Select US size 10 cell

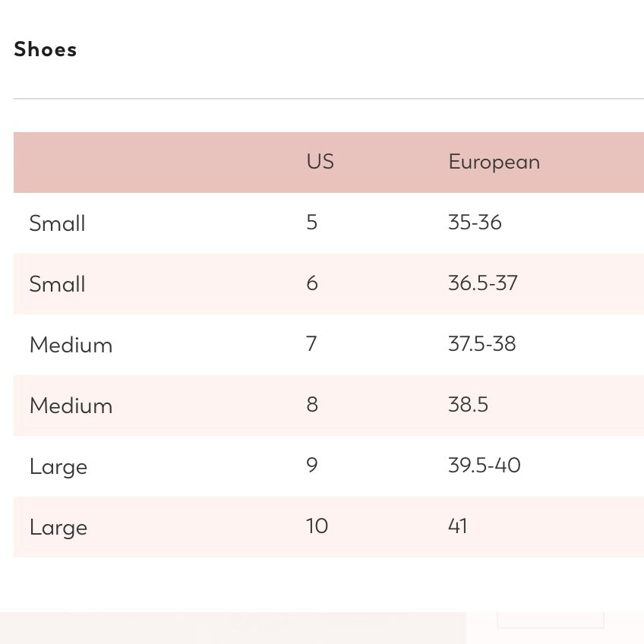[x=317, y=526]
